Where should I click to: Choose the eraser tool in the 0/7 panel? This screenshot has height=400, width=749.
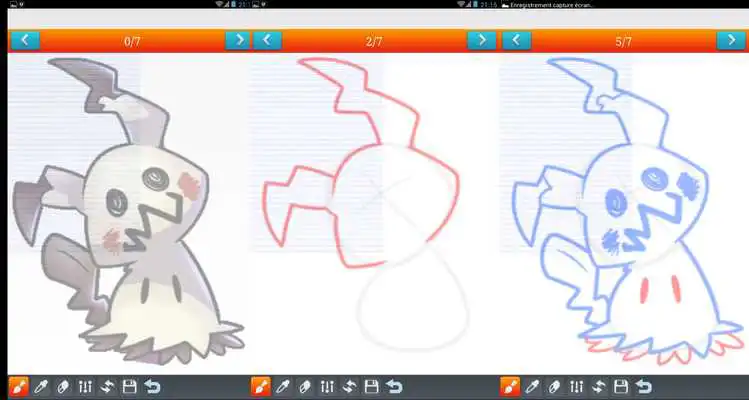[x=63, y=386]
